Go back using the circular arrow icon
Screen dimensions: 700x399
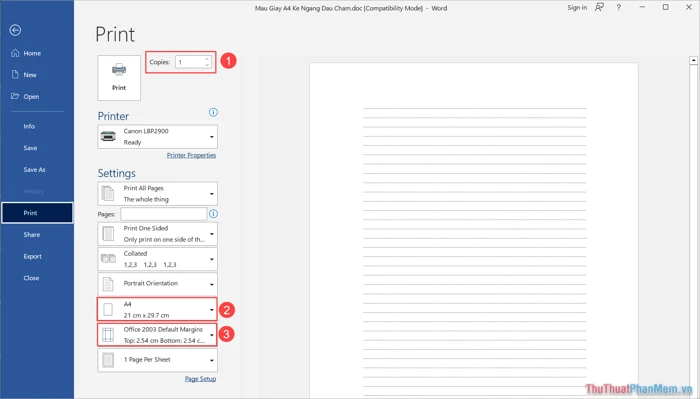point(15,30)
